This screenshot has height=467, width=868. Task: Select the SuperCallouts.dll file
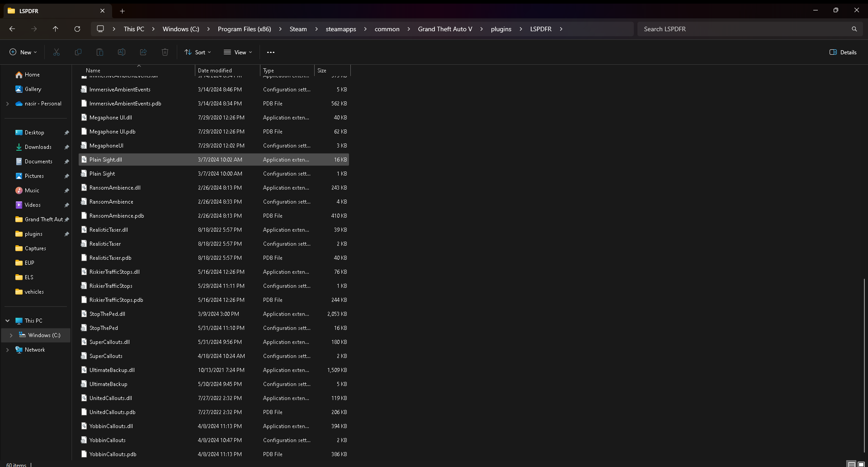[x=214, y=342]
